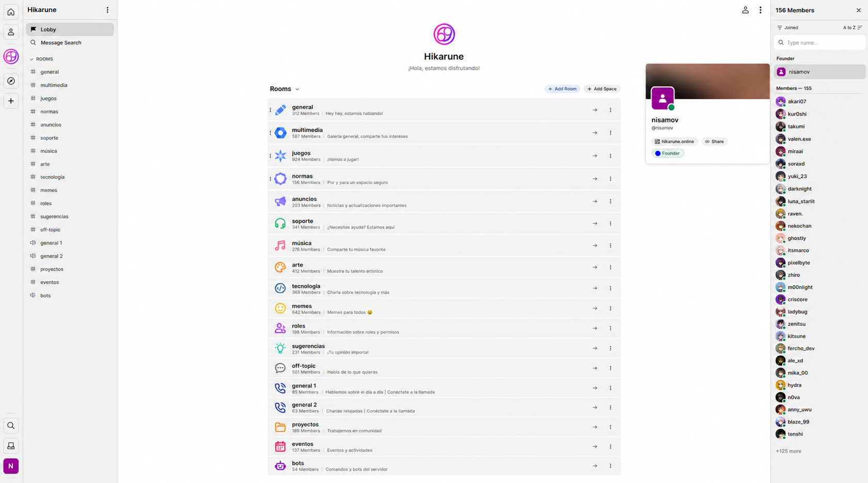
Task: Open the off-topic room in sidebar
Action: [70, 230]
